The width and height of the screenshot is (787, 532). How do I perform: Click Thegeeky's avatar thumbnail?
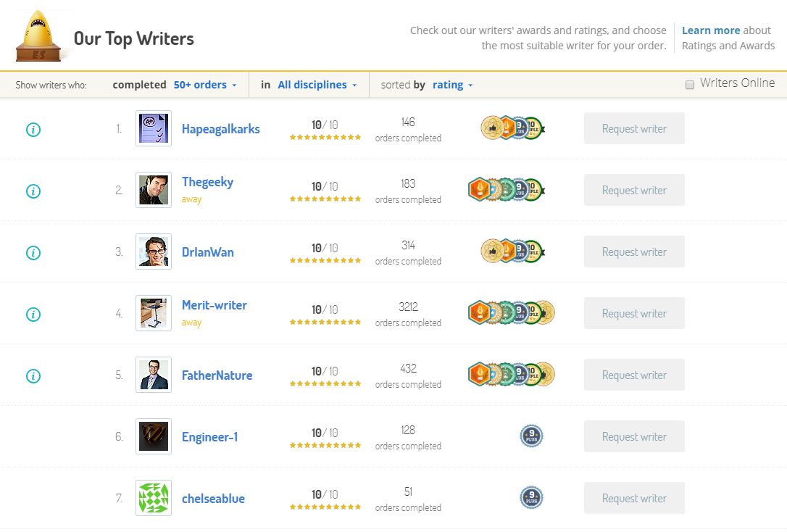(x=154, y=190)
